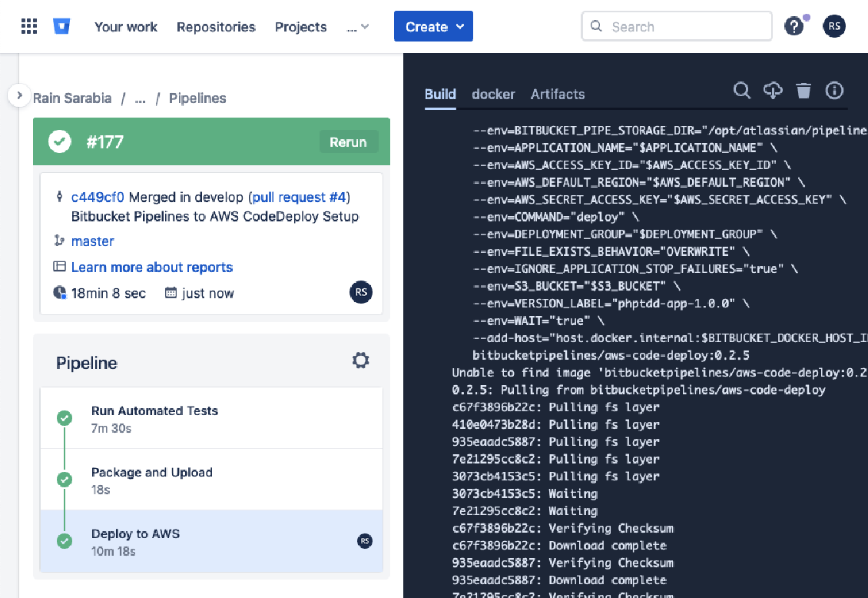
Task: Expand the more navigation items menu
Action: pyautogui.click(x=358, y=27)
